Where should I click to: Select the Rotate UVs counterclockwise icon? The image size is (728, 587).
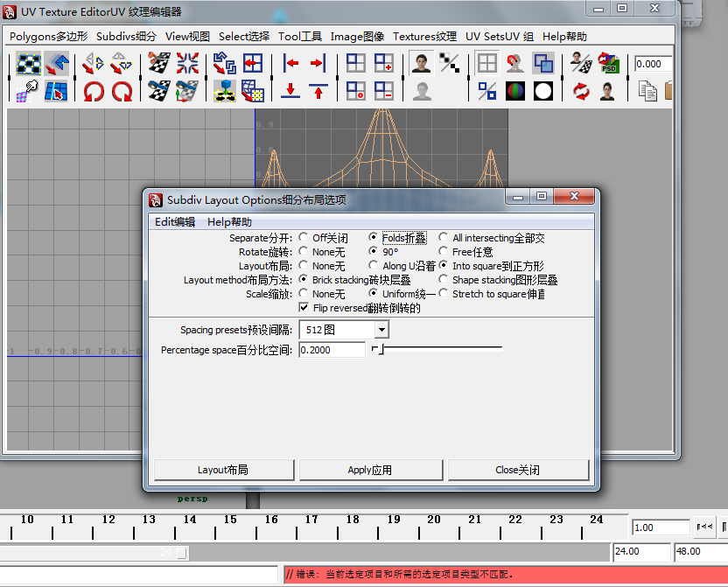click(x=92, y=91)
